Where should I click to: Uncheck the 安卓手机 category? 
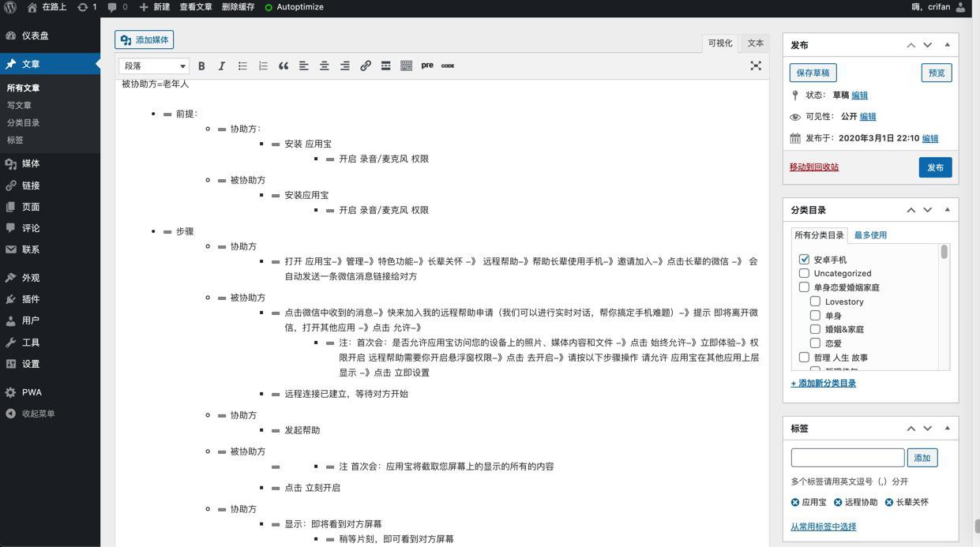(804, 259)
